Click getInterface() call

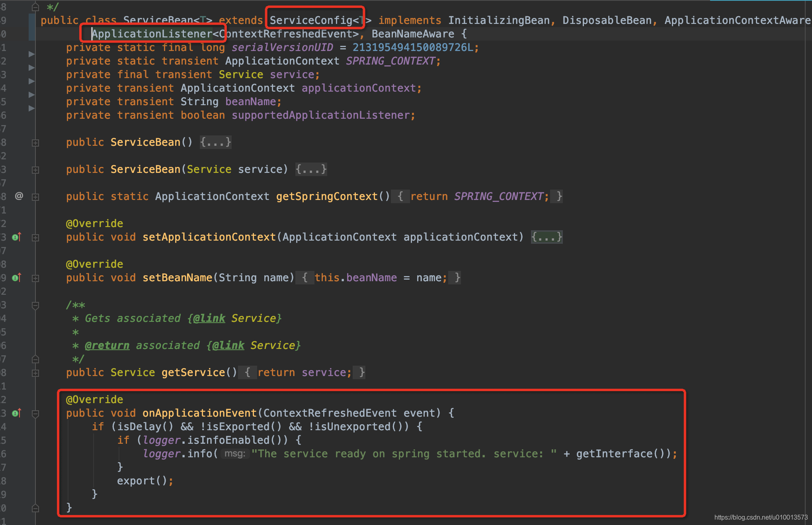pos(620,454)
